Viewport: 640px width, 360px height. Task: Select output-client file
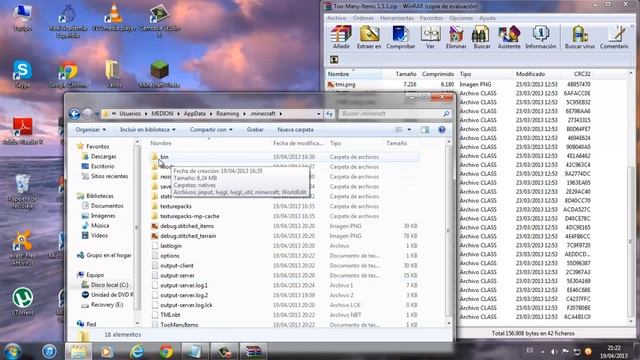176,265
